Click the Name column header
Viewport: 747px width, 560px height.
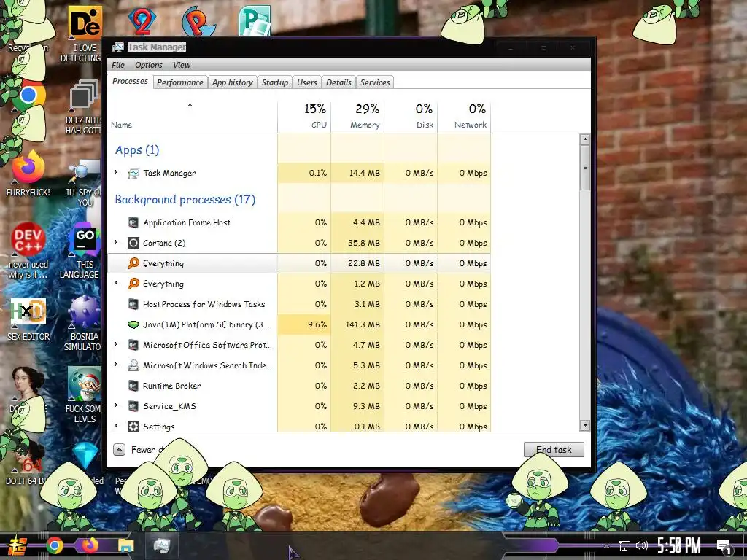click(x=192, y=116)
